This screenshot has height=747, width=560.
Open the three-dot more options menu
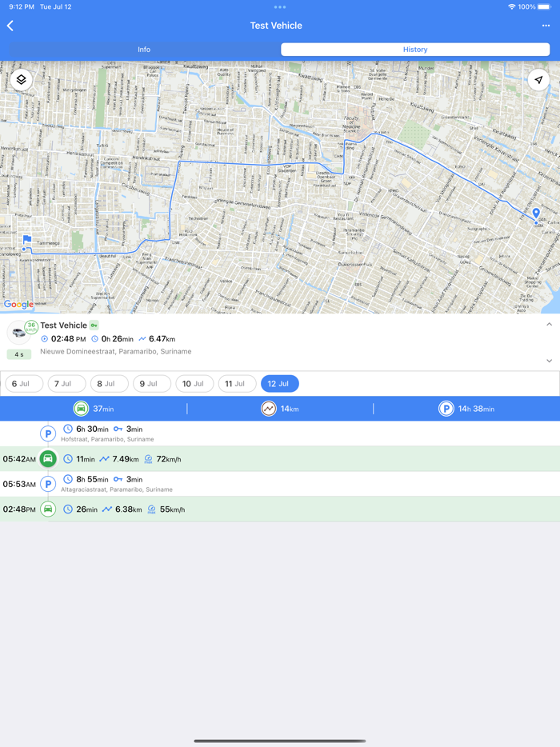pos(546,26)
